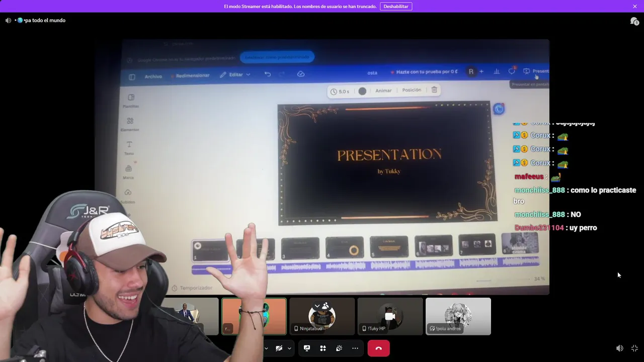Expand the microphone options chevron

point(266,348)
